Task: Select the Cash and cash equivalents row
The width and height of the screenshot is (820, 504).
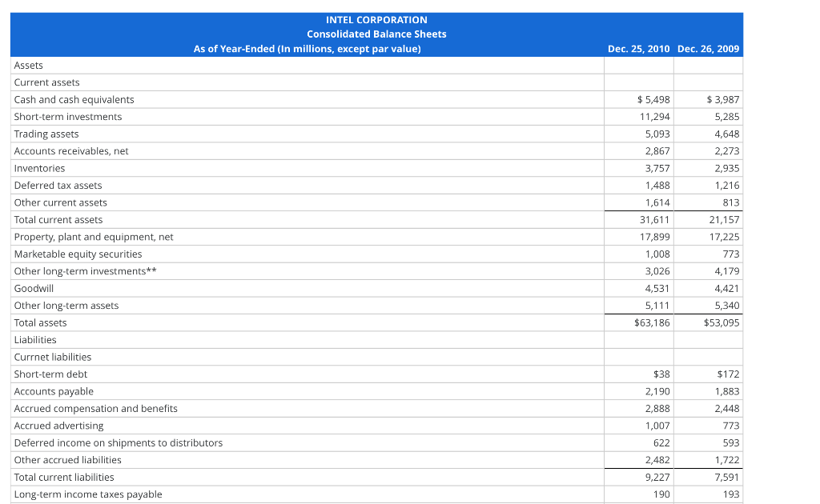Action: click(73, 99)
